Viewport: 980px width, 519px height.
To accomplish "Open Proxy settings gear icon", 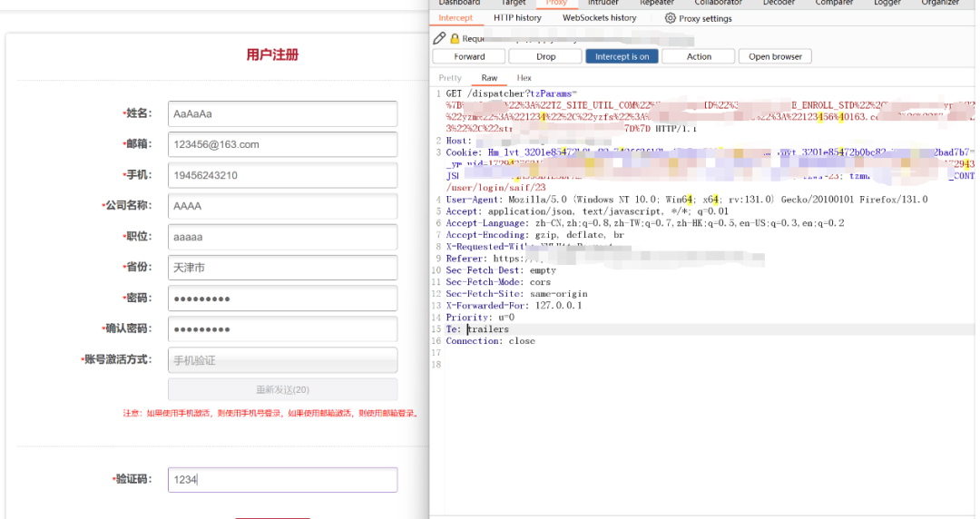I will coord(670,18).
